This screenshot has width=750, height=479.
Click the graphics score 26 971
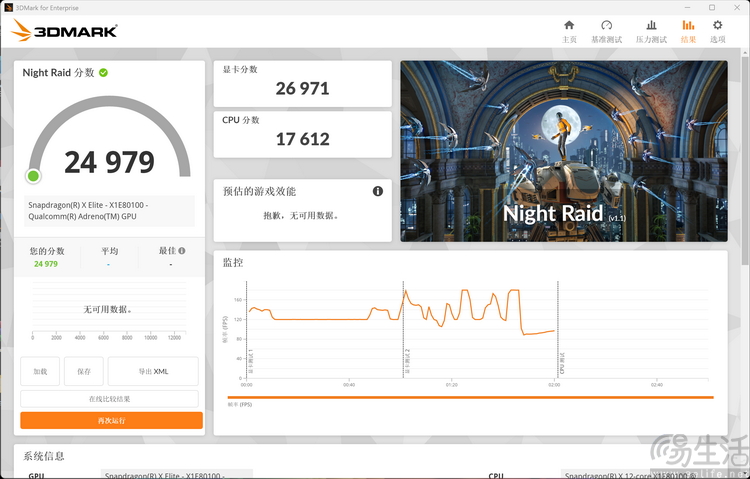tap(302, 89)
